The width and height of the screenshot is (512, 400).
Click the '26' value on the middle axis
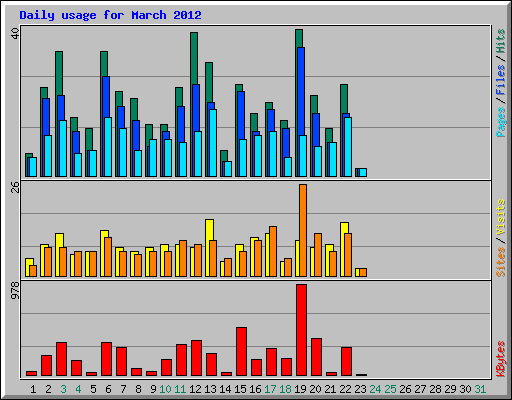pos(15,187)
